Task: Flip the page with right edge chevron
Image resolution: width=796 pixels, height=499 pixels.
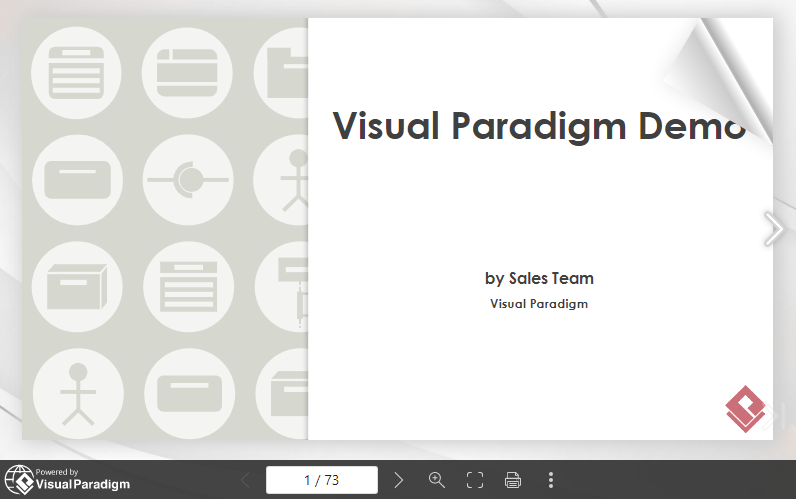Action: pos(773,229)
